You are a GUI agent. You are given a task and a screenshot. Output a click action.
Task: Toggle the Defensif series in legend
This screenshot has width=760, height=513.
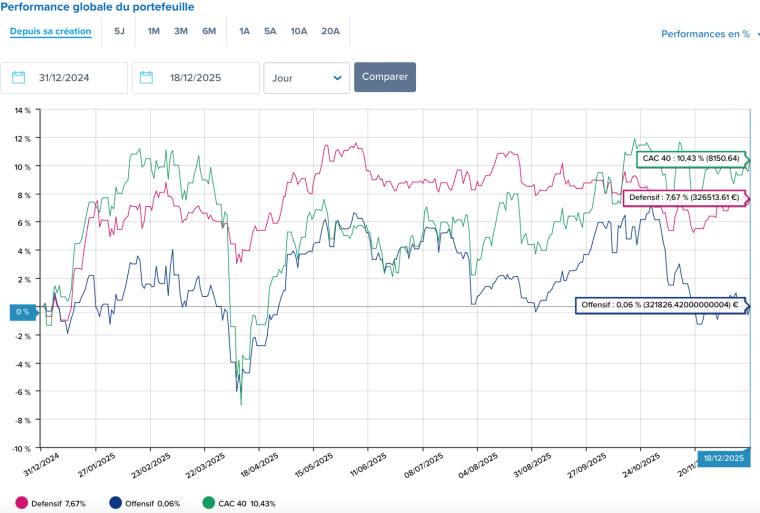point(51,503)
